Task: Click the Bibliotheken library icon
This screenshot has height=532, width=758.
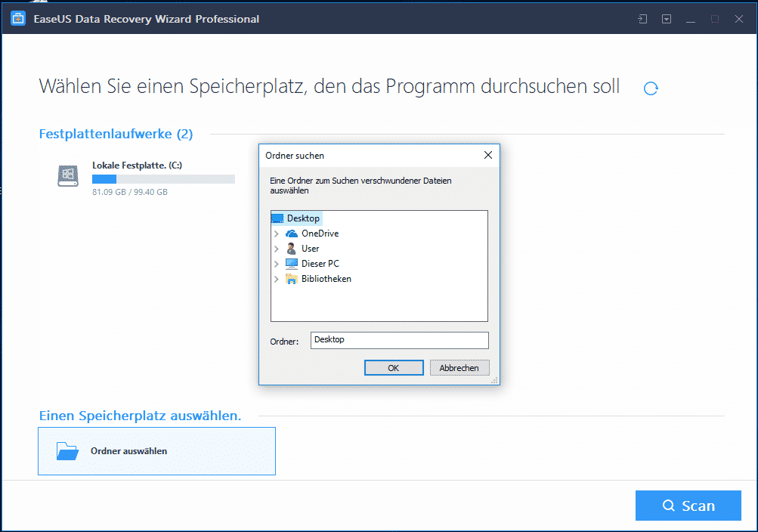Action: [x=291, y=279]
